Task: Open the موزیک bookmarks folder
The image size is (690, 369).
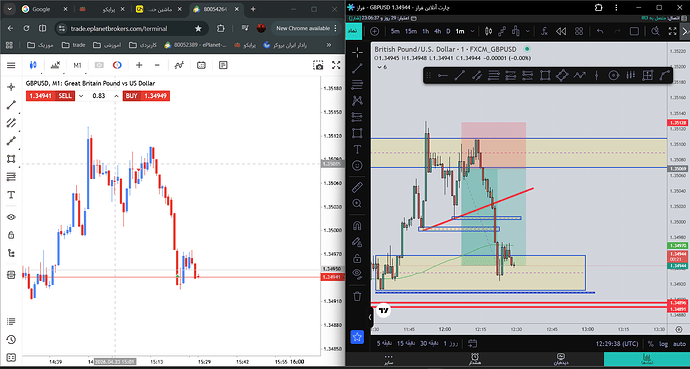Action: (x=40, y=45)
